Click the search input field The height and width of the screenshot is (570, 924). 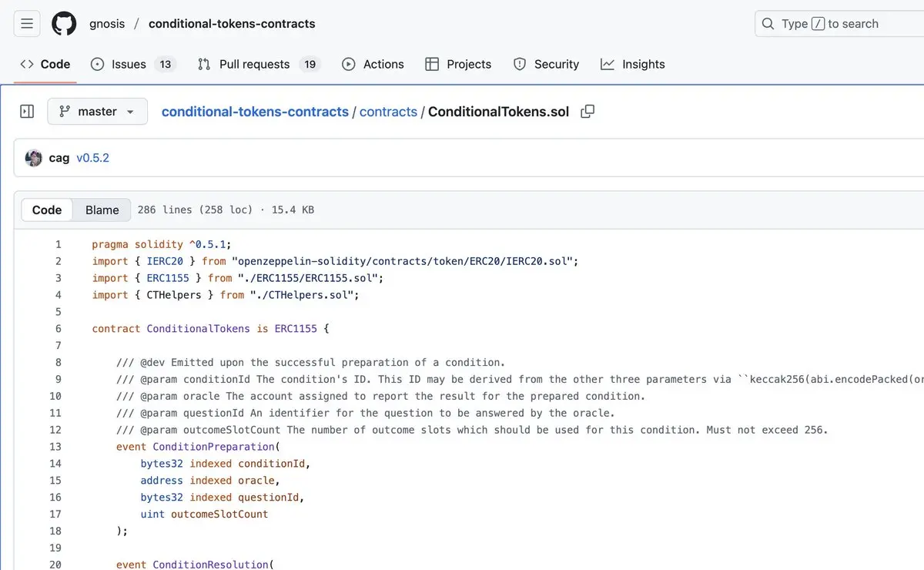(847, 24)
